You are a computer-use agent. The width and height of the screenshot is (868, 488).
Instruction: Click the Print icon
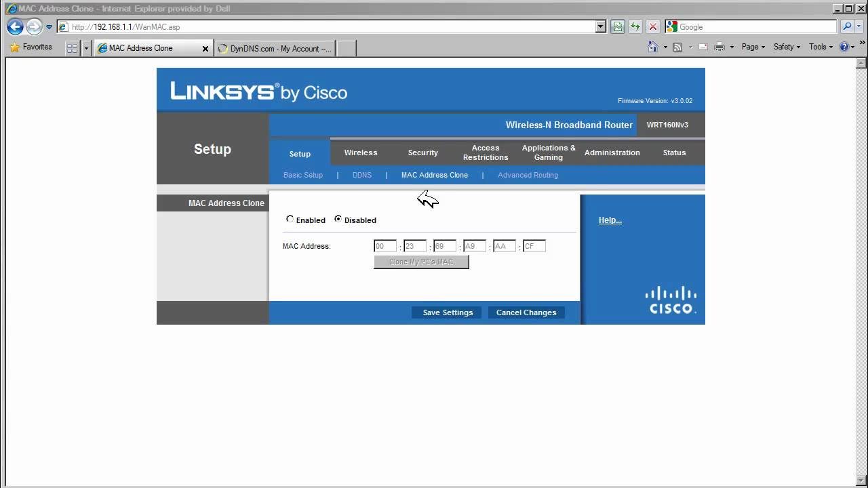coord(719,47)
